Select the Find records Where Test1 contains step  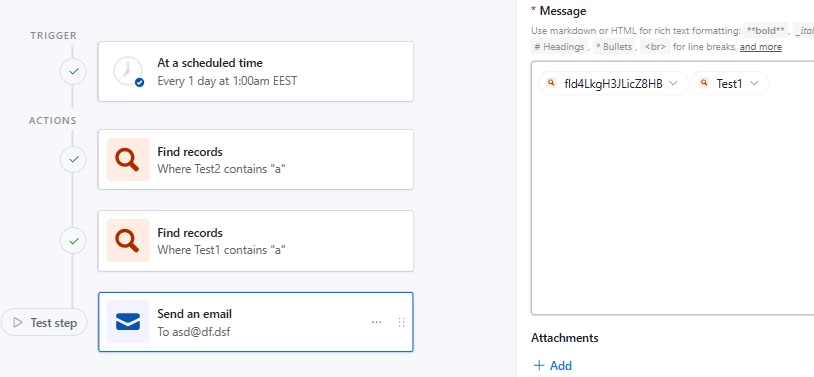tap(256, 241)
